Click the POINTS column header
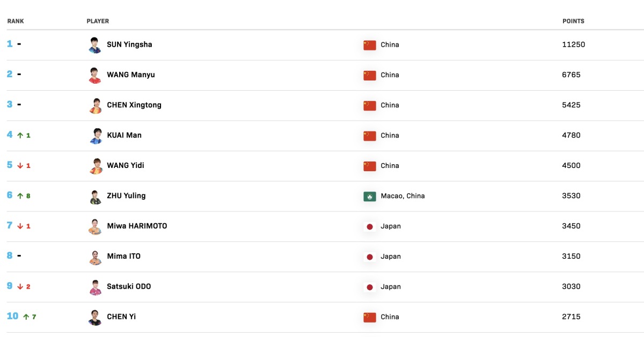The height and width of the screenshot is (337, 644). (x=573, y=21)
